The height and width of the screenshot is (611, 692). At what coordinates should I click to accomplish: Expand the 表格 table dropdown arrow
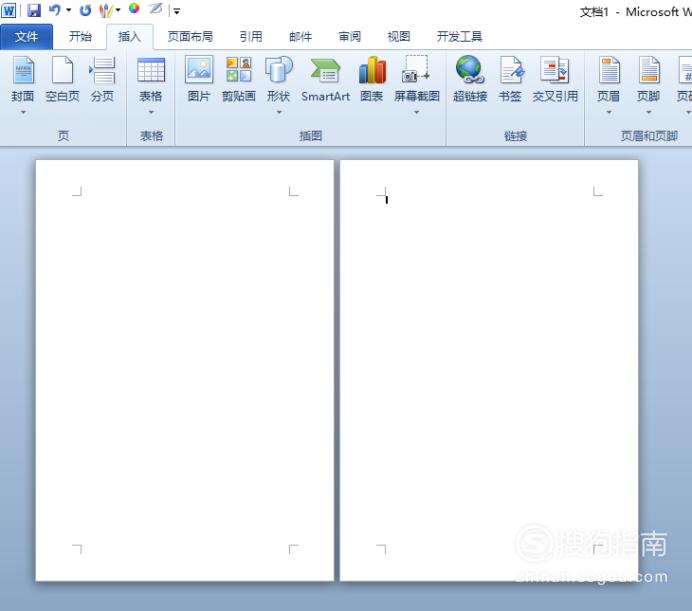click(151, 113)
